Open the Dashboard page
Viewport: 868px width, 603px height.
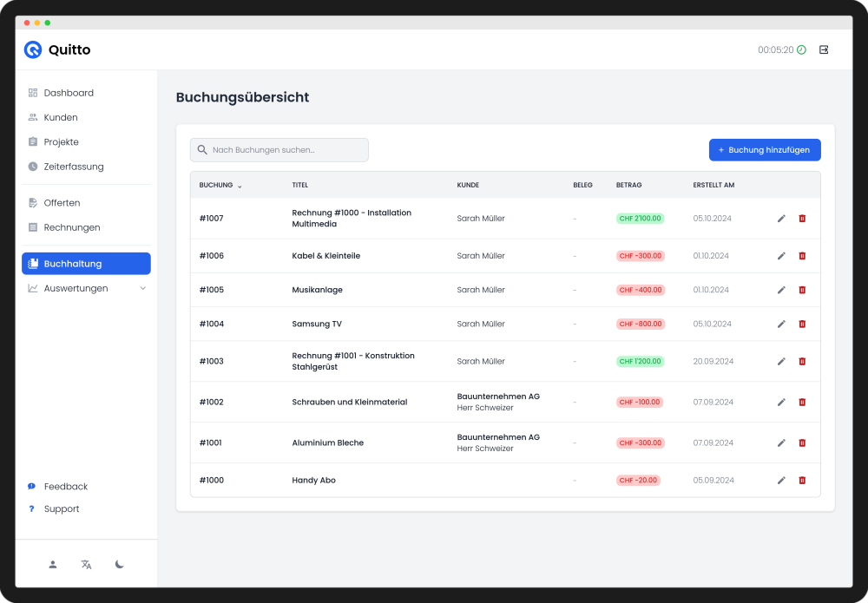[69, 93]
